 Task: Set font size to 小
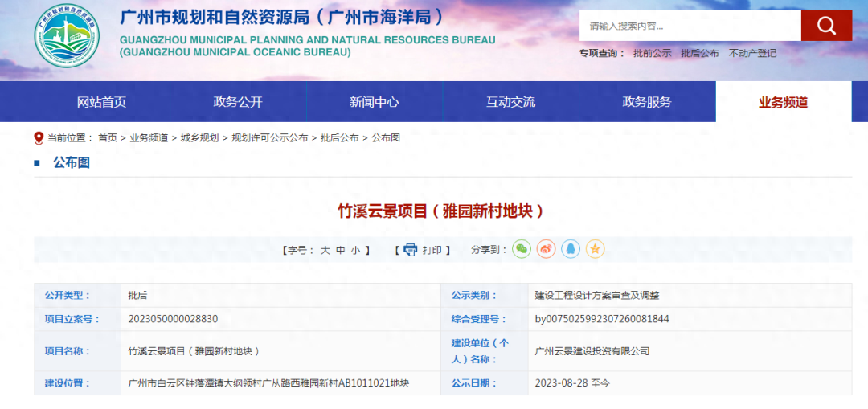(x=355, y=250)
